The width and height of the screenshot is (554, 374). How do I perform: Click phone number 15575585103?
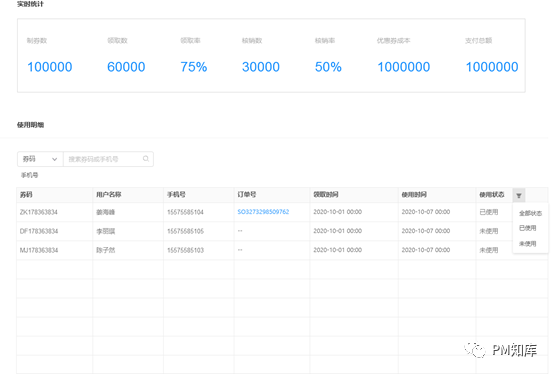(185, 250)
